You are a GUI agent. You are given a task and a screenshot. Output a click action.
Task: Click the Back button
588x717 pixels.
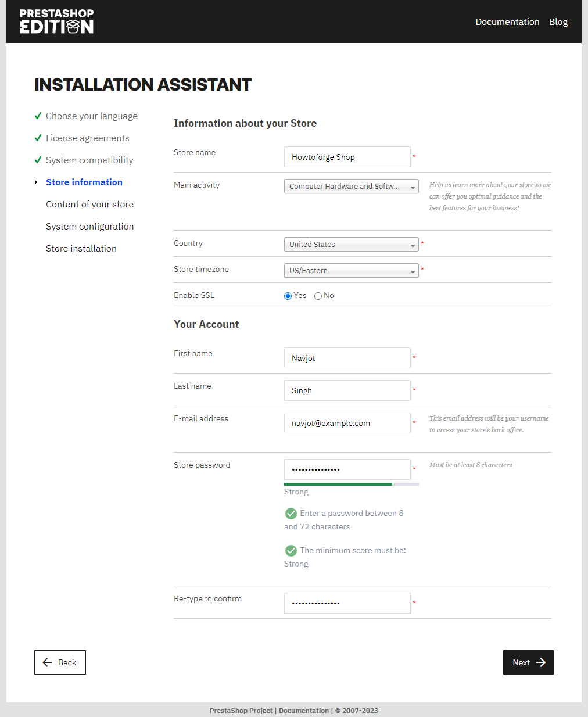pyautogui.click(x=60, y=662)
